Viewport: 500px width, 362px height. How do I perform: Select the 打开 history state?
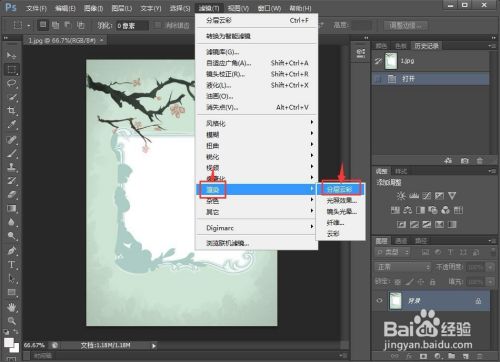click(431, 79)
